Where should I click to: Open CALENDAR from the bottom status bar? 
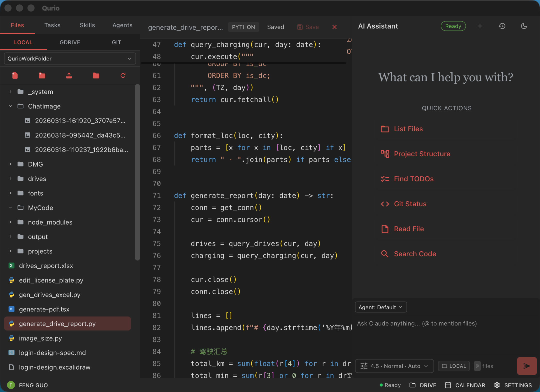465,385
